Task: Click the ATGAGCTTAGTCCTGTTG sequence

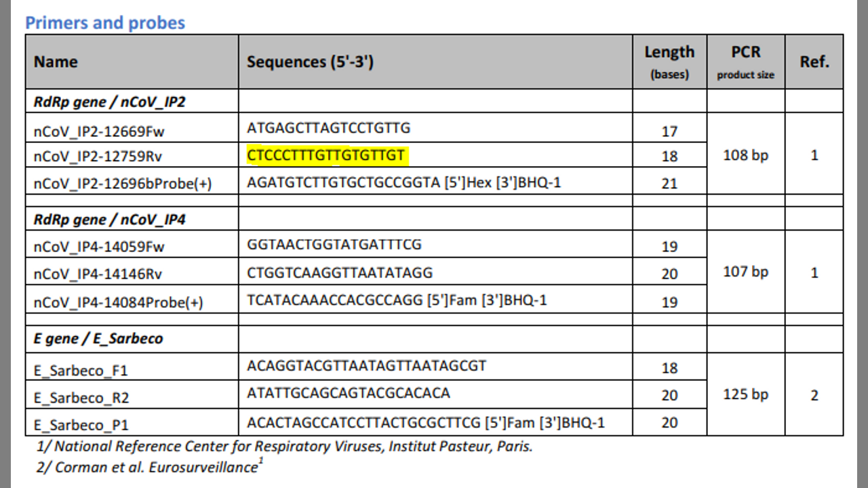Action: click(329, 128)
